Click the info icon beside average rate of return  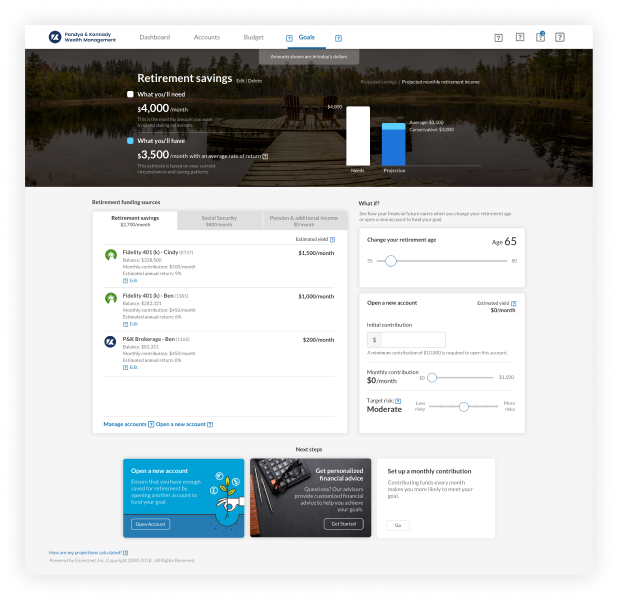click(265, 157)
